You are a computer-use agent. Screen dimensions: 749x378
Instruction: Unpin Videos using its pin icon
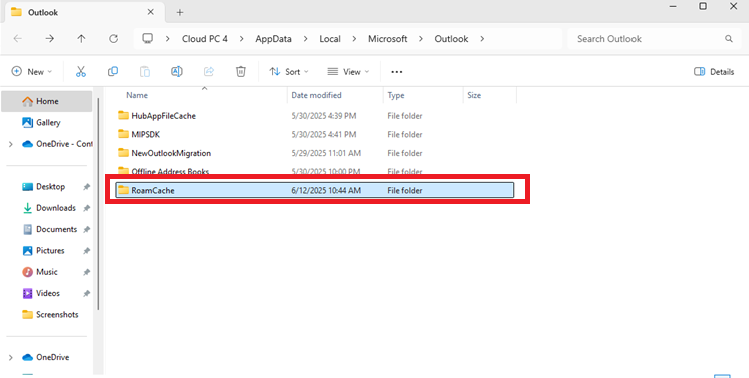point(86,293)
